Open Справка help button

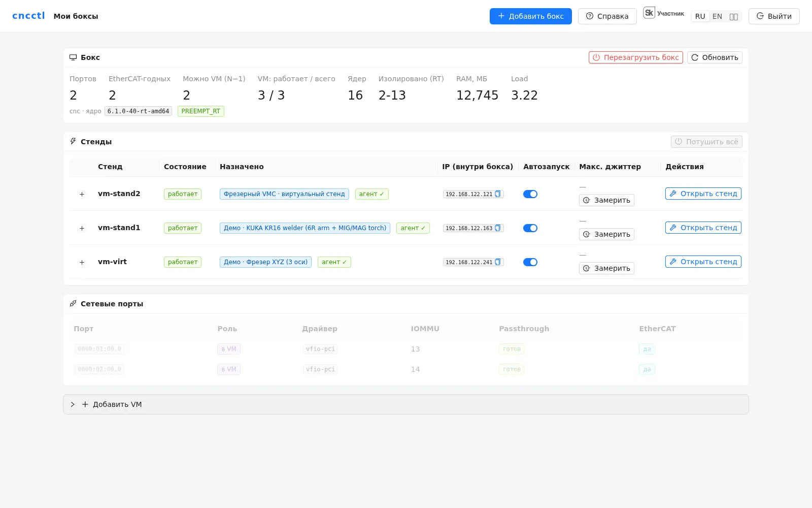click(607, 16)
